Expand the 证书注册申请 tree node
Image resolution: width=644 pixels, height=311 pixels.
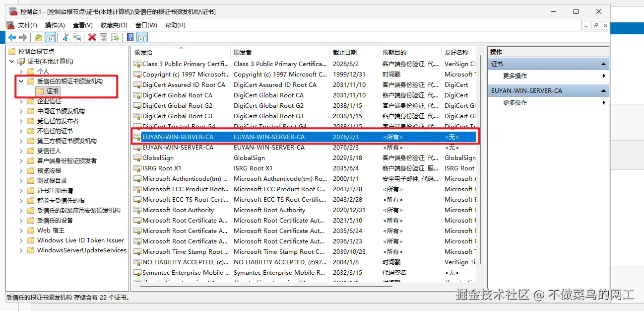[x=21, y=190]
